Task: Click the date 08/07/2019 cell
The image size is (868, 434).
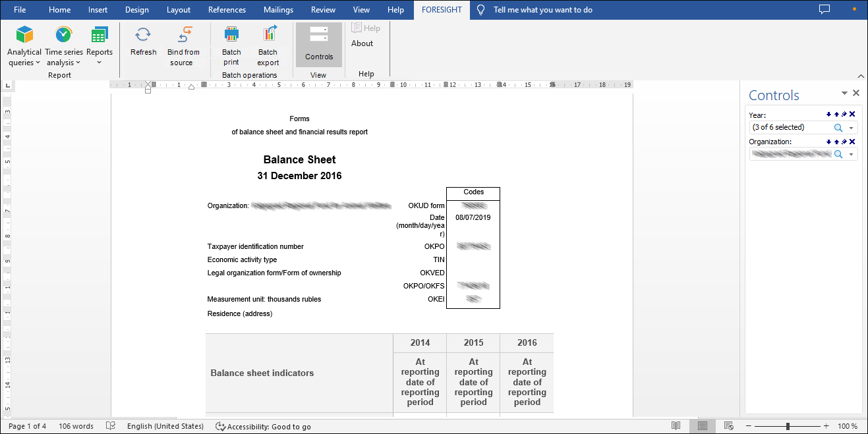Action: pyautogui.click(x=473, y=217)
